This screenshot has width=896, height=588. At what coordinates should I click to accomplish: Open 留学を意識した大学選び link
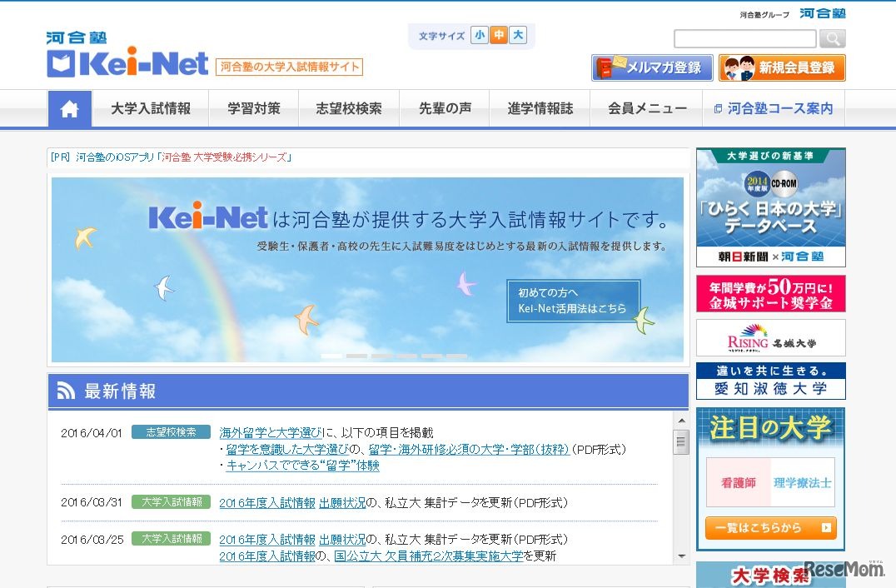point(289,449)
